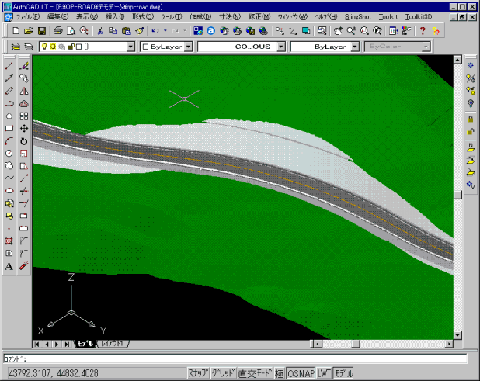Toggle the grid display button in status bar
Image resolution: width=480 pixels, height=381 pixels.
223,373
